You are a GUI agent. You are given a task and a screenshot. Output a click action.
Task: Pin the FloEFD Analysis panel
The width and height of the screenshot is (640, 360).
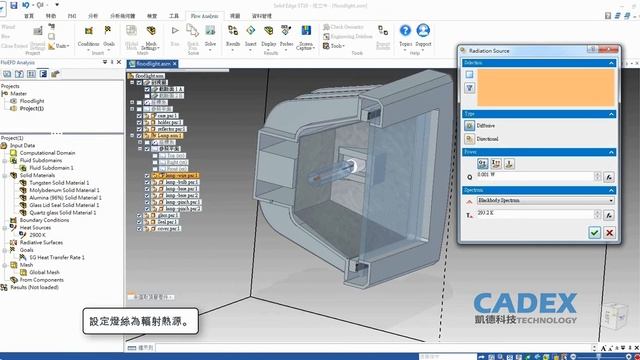click(x=112, y=62)
